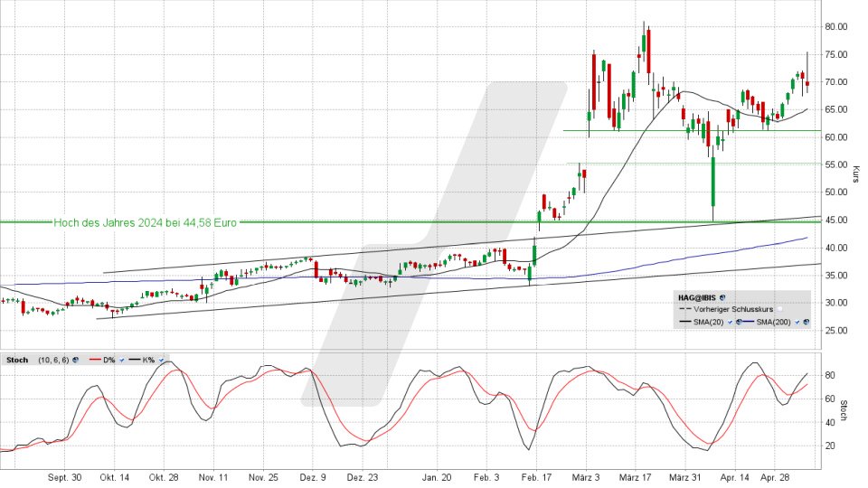
Task: Click the black SMA(20) line legend sample
Action: pos(684,322)
